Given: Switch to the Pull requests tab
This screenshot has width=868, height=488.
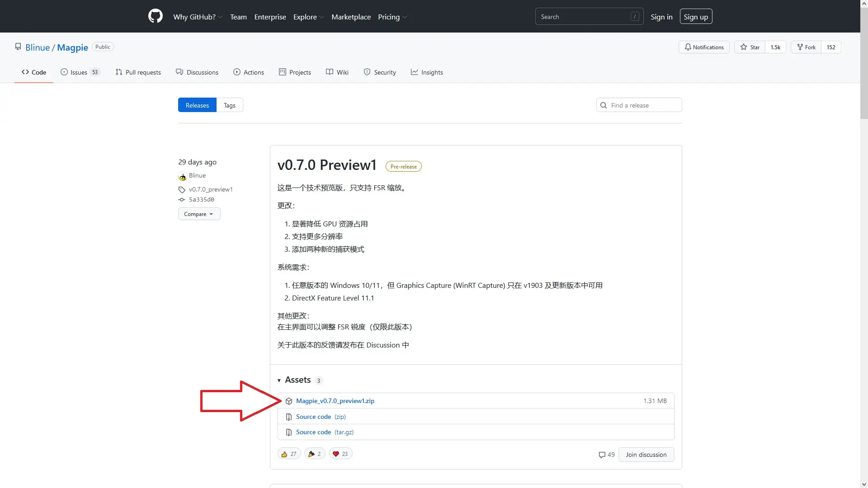Looking at the screenshot, I should coord(138,72).
